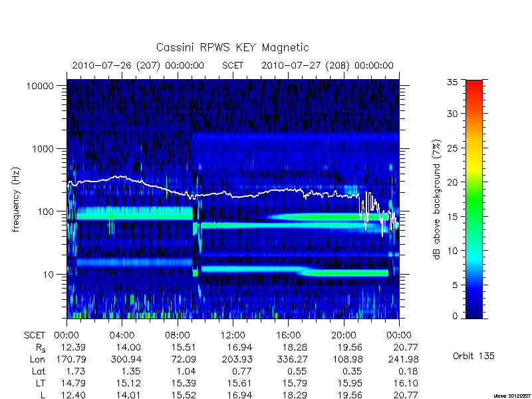Click the red top of the color bar
Image resolution: width=532 pixels, height=399 pixels.
coord(474,86)
